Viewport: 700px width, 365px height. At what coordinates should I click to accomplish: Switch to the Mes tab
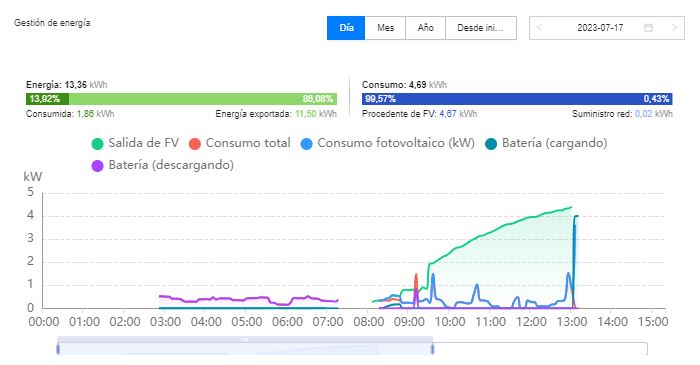(385, 28)
